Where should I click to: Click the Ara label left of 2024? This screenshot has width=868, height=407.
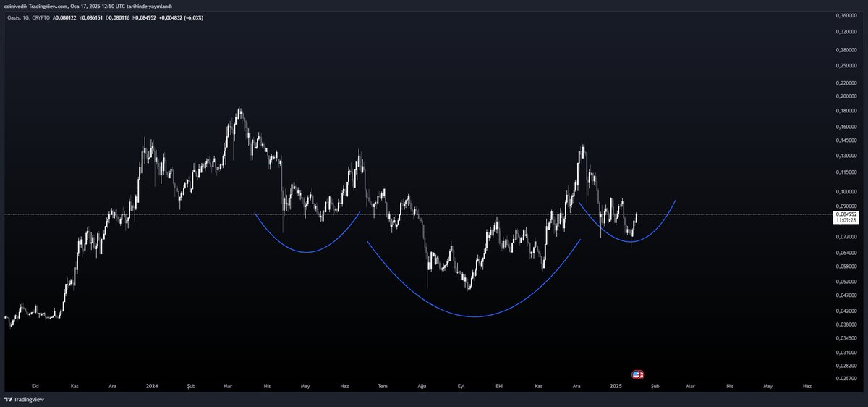point(113,387)
